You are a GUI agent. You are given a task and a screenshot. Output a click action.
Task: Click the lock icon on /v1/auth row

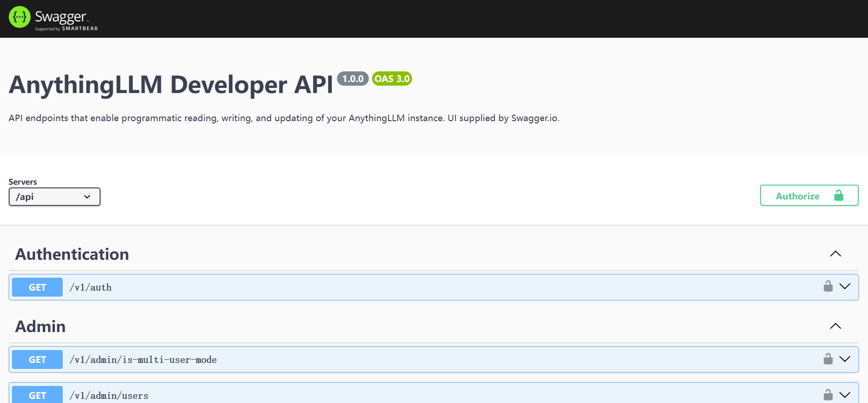click(828, 286)
